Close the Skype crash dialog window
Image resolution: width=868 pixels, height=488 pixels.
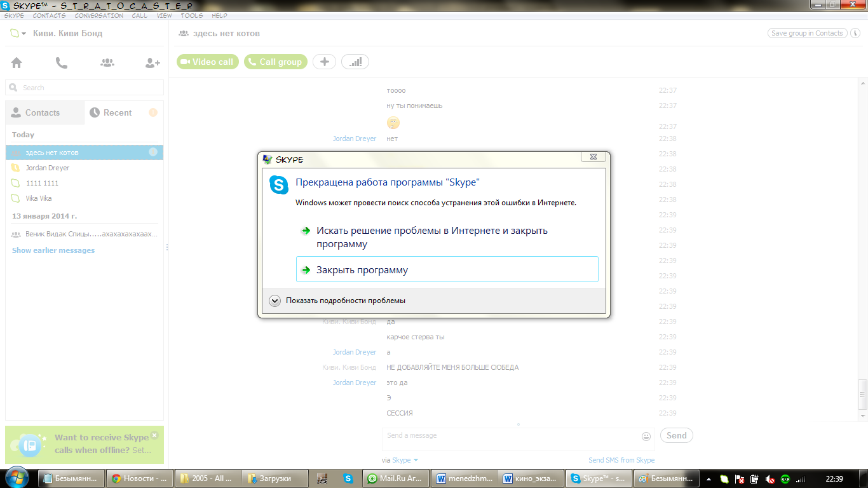point(593,157)
